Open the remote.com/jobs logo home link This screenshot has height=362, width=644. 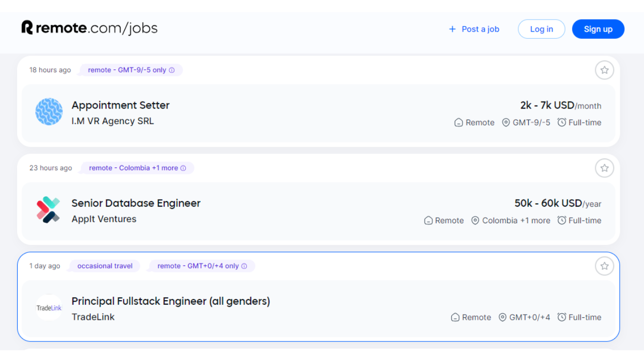pos(90,28)
